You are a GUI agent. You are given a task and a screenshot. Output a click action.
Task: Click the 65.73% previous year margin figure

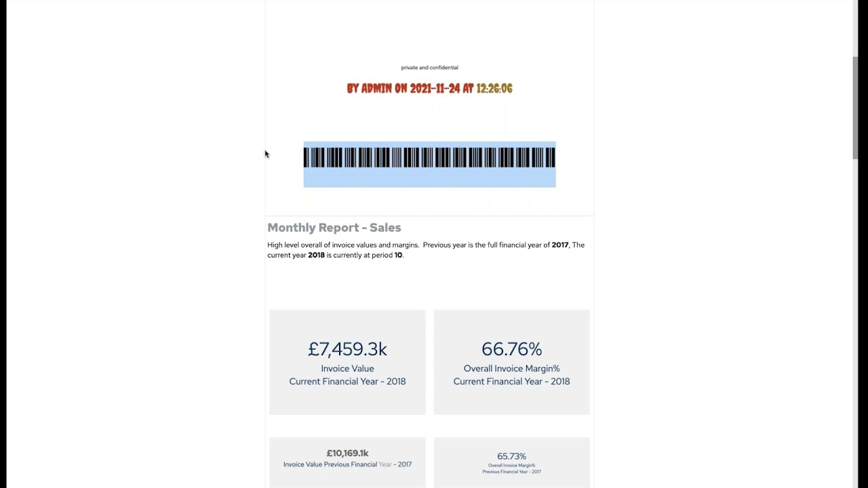[x=511, y=457]
